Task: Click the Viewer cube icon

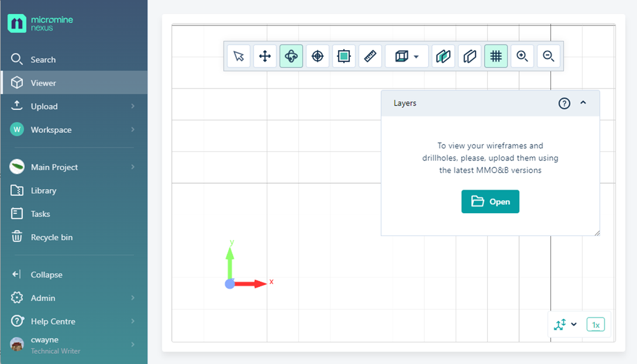Action: tap(17, 83)
